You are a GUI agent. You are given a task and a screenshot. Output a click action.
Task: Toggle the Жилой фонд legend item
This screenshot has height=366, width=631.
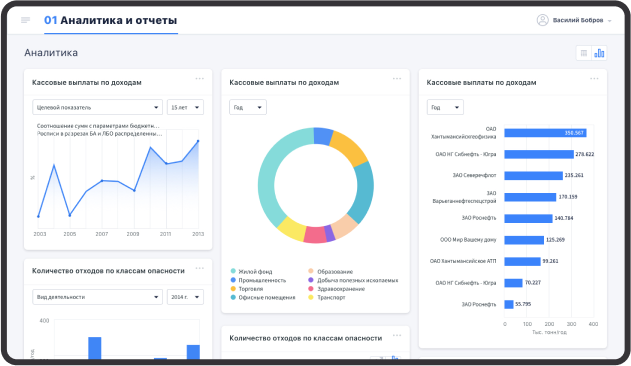click(252, 272)
